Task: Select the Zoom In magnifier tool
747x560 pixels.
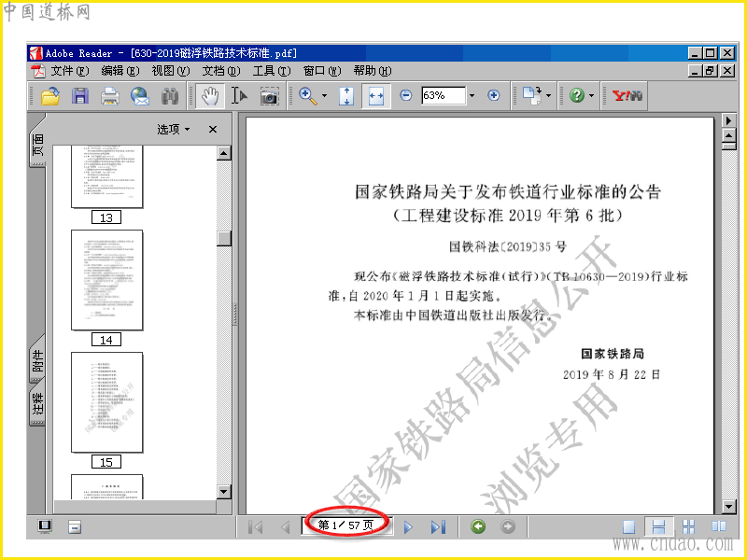Action: point(308,96)
